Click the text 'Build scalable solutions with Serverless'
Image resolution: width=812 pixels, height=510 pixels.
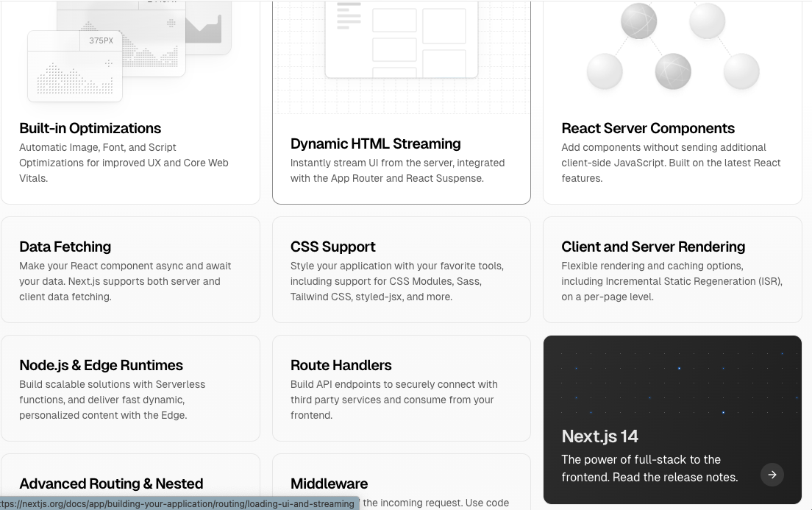[x=112, y=385]
